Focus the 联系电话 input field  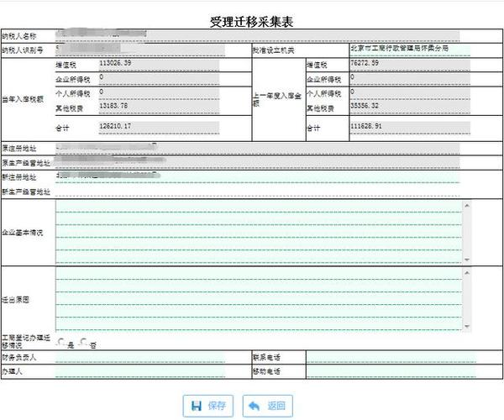pos(391,357)
